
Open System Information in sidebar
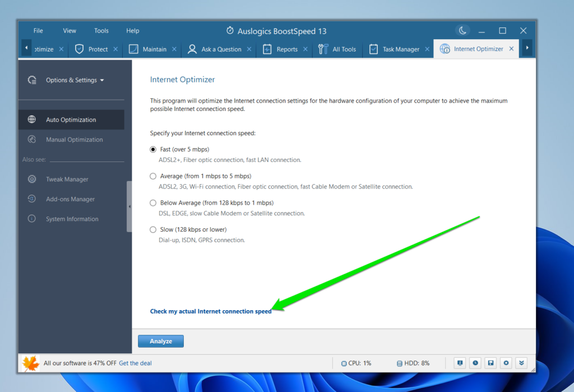pyautogui.click(x=72, y=219)
